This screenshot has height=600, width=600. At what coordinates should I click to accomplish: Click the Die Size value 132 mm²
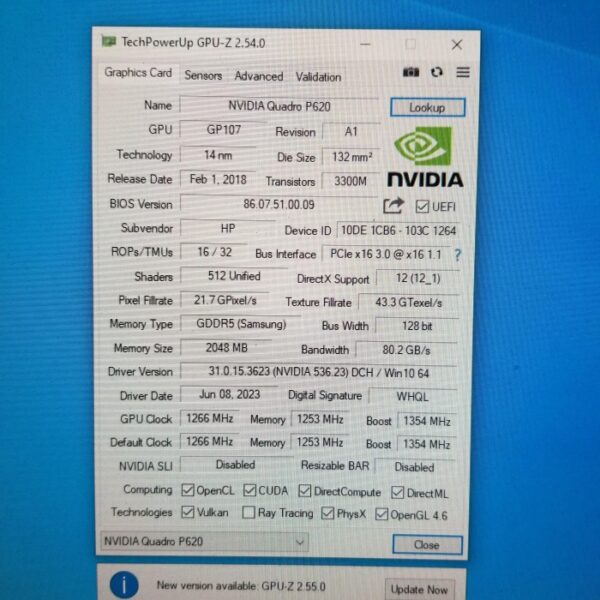tap(351, 157)
